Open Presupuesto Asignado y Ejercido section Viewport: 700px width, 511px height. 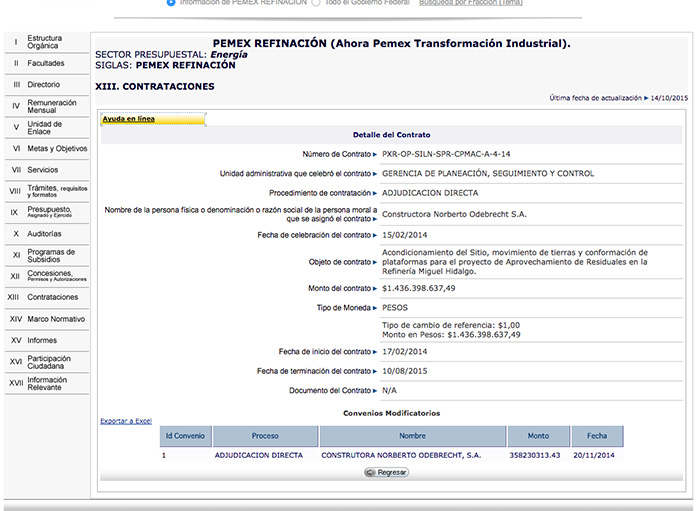tap(49, 212)
